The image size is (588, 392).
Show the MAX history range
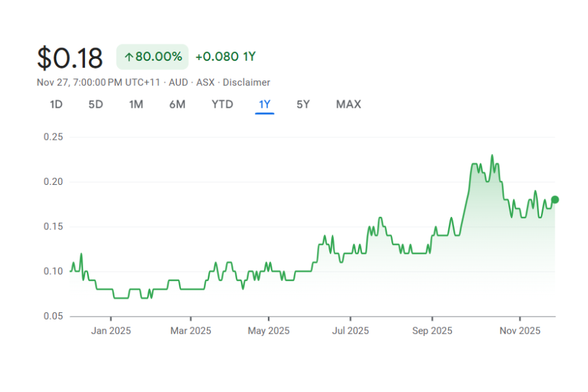point(348,105)
